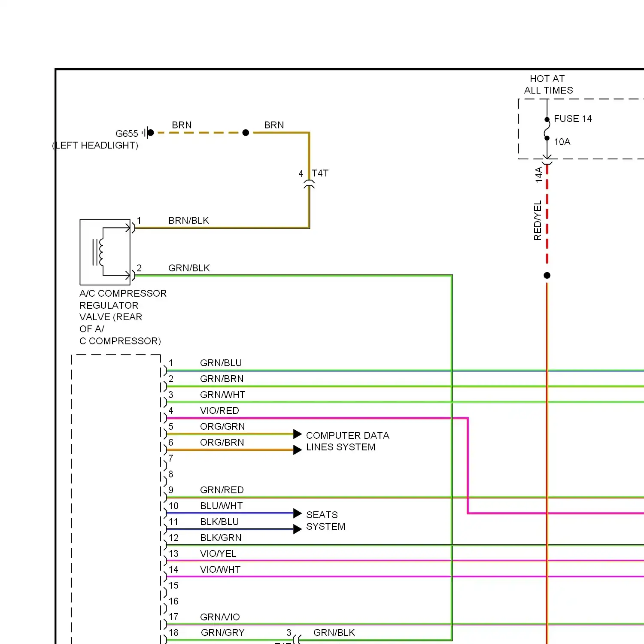Click the arrowhead ending the BLK/BLU wire
644x644 pixels.
click(298, 529)
